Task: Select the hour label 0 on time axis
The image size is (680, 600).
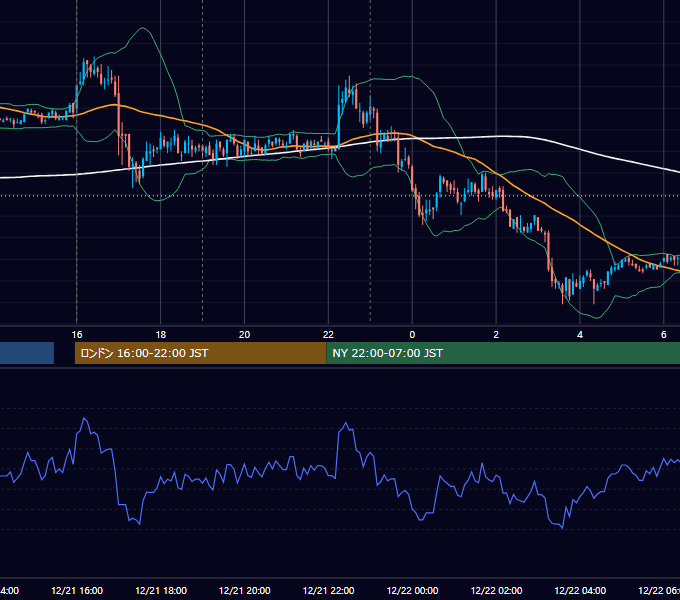Action: point(412,335)
